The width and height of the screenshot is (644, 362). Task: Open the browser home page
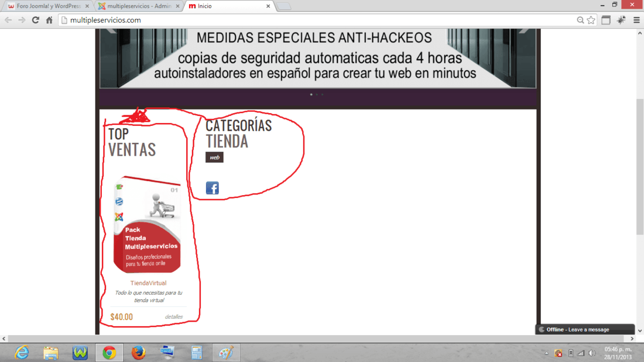49,20
